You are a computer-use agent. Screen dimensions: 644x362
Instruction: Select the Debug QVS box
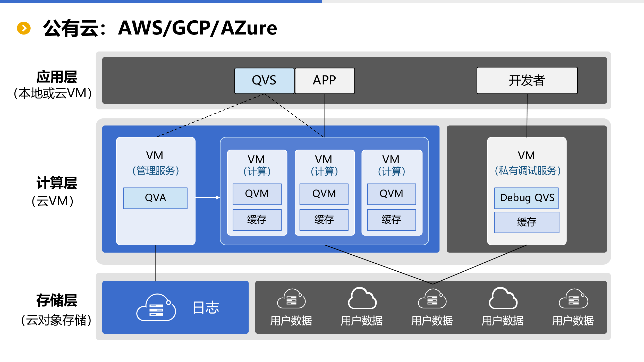tap(527, 198)
